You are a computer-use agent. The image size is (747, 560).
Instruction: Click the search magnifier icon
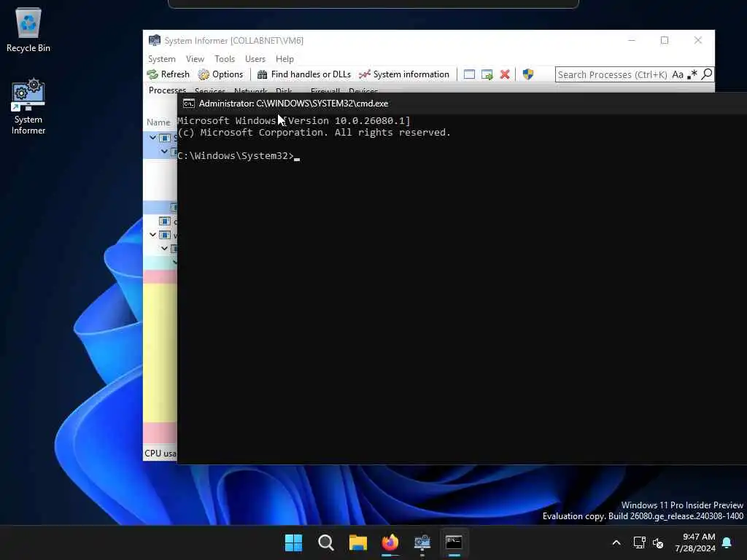click(x=707, y=74)
